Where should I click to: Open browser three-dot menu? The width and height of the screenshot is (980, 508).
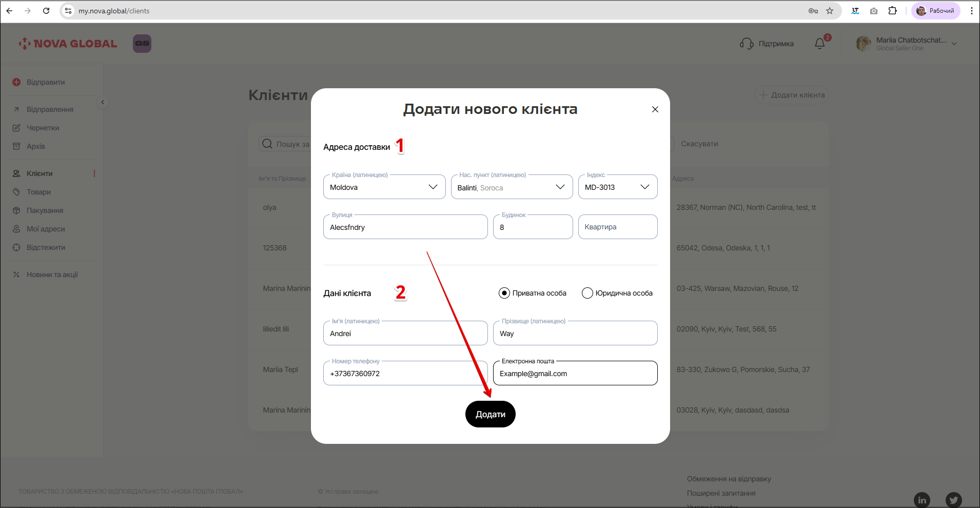[971, 11]
